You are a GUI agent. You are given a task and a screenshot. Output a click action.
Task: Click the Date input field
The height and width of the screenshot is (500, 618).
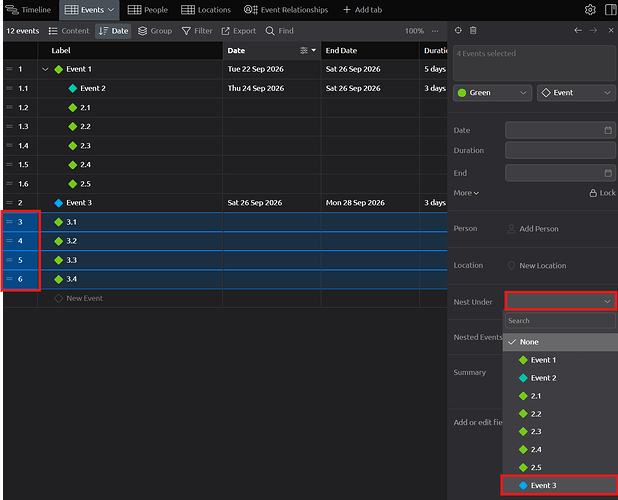coord(560,130)
